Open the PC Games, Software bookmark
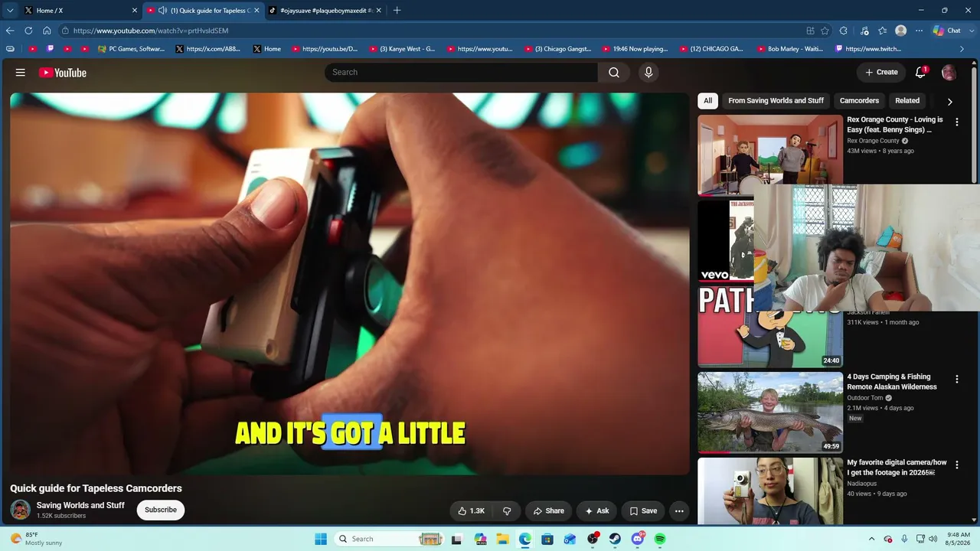Viewport: 980px width, 551px height. [x=132, y=49]
